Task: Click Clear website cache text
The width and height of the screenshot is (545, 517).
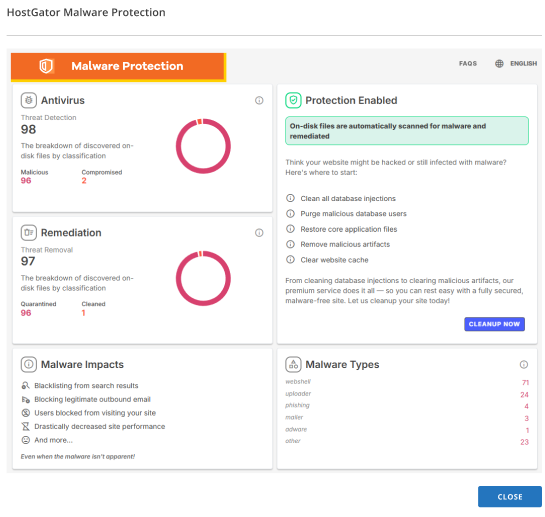Action: coord(334,260)
